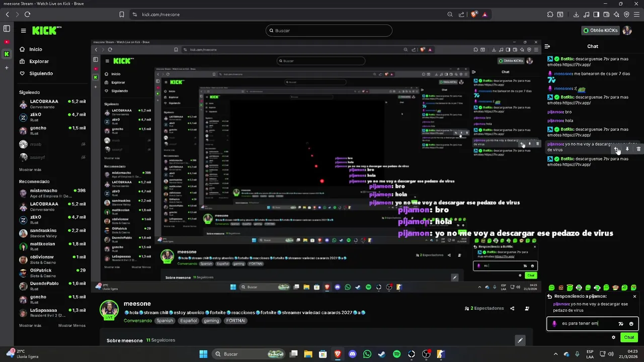The height and width of the screenshot is (362, 644).
Task: Cancel the reply to pijamon
Action: point(634,297)
